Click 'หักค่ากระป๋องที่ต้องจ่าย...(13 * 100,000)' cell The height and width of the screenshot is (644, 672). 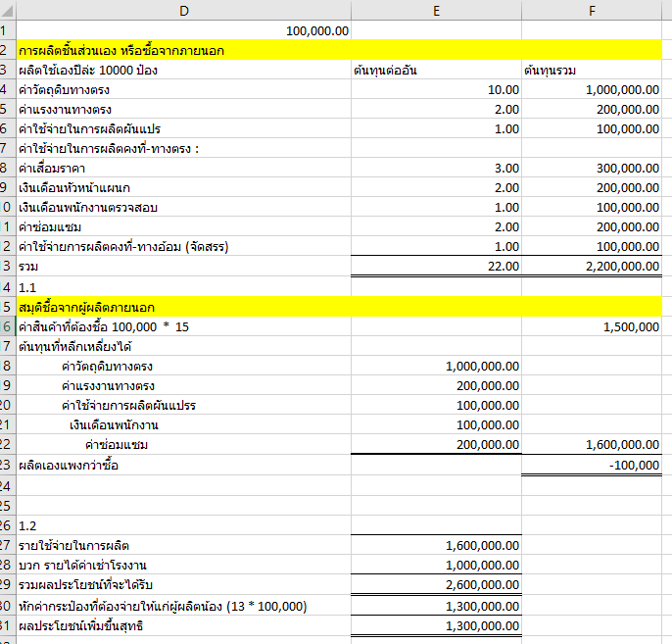[x=183, y=606]
